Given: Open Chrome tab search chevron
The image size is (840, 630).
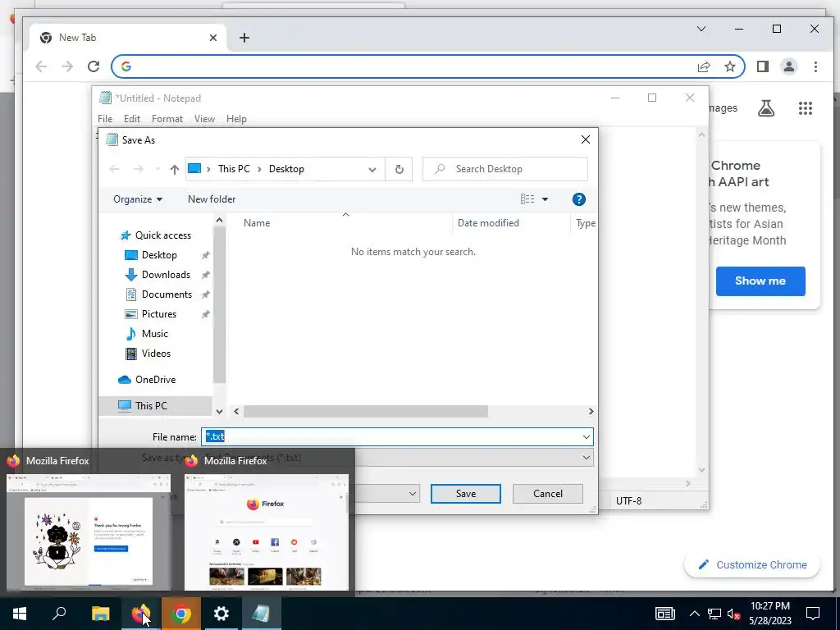Looking at the screenshot, I should pyautogui.click(x=701, y=29).
